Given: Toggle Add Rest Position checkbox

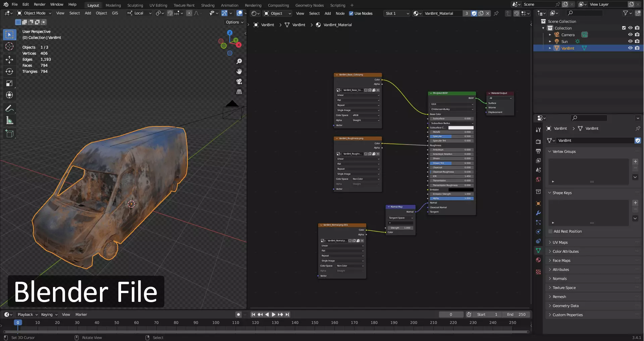Looking at the screenshot, I should coord(550,231).
